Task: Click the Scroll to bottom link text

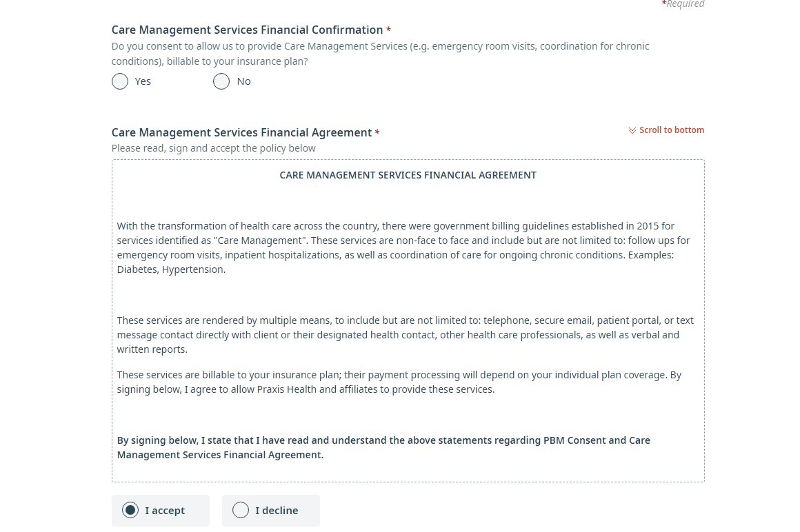Action: tap(672, 130)
